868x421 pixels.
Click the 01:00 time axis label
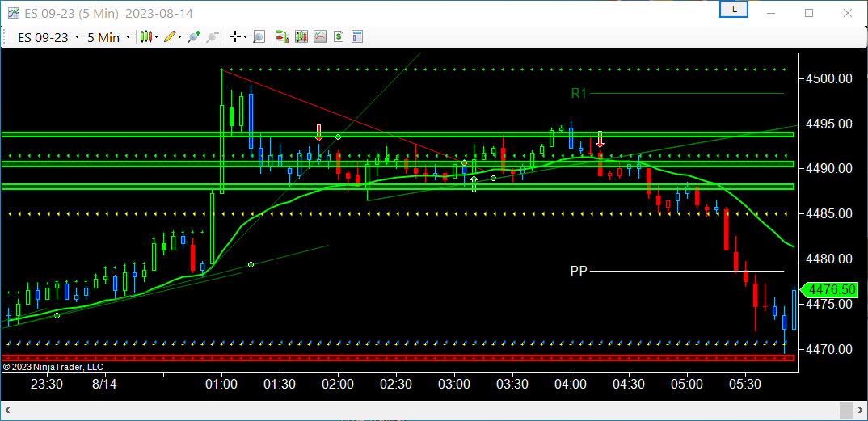pyautogui.click(x=221, y=384)
